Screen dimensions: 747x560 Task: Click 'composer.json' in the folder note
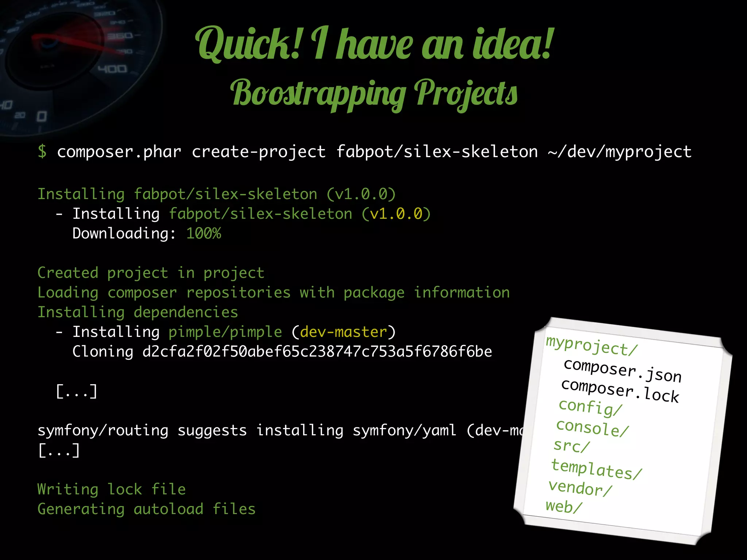pos(623,370)
